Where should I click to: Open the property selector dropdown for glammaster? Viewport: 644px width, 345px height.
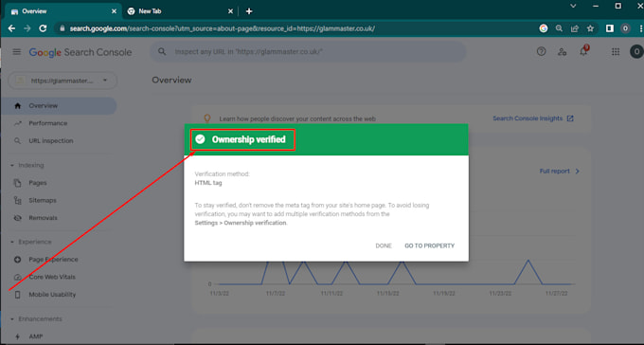[63, 81]
